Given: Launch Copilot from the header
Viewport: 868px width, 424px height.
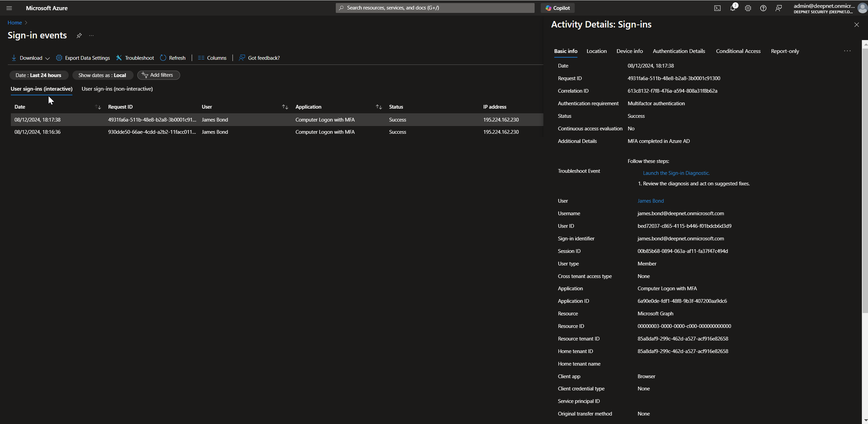Looking at the screenshot, I should 557,8.
